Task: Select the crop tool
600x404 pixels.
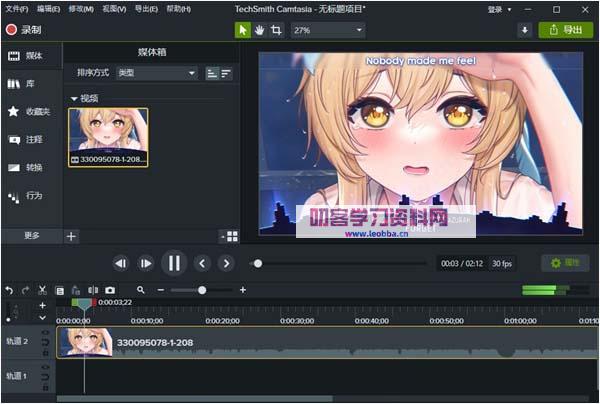Action: click(x=276, y=30)
